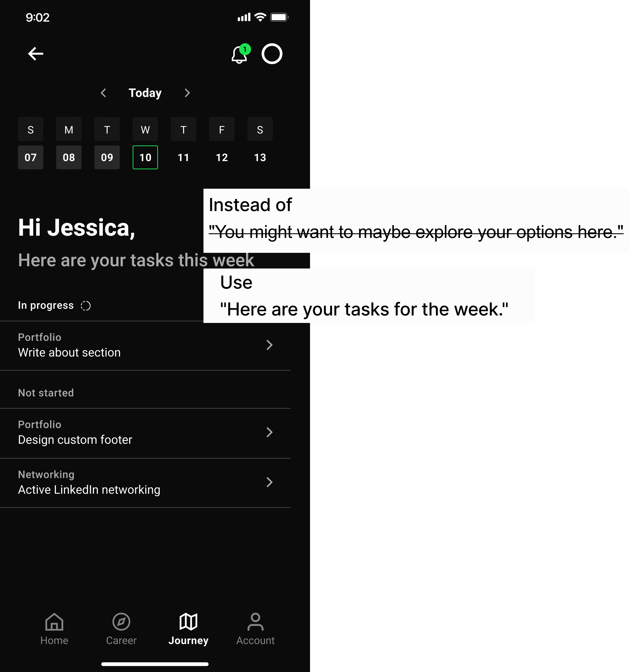Tap the Home house icon

pos(54,622)
